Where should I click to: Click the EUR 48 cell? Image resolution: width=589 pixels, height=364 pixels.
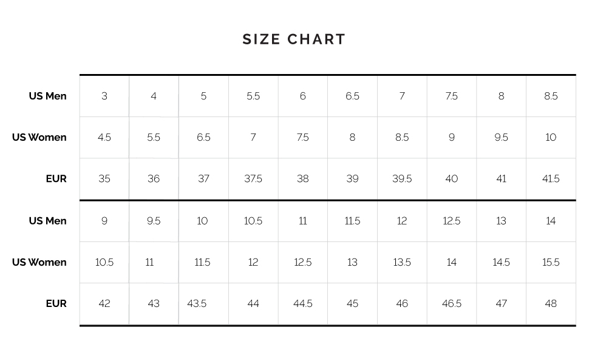point(551,304)
